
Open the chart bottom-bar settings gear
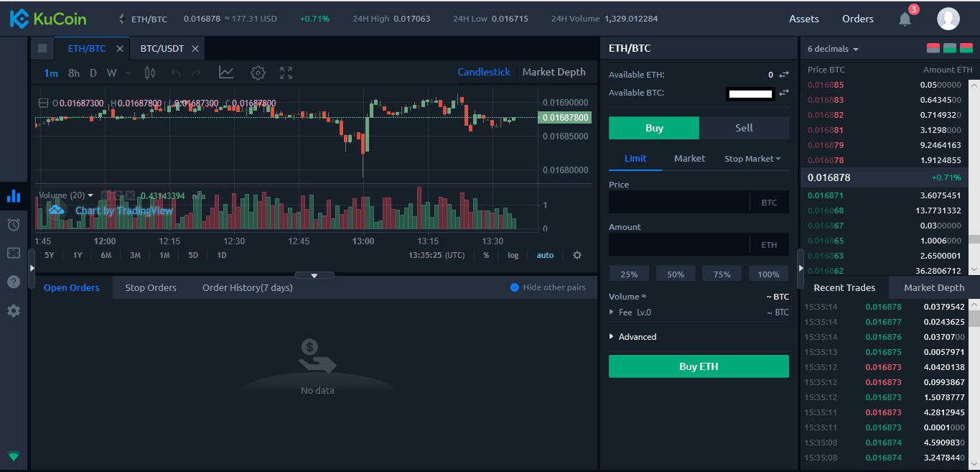pos(577,255)
